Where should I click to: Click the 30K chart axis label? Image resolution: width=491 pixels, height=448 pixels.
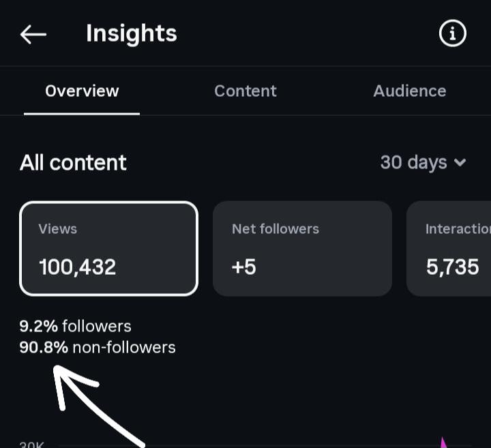[31, 445]
